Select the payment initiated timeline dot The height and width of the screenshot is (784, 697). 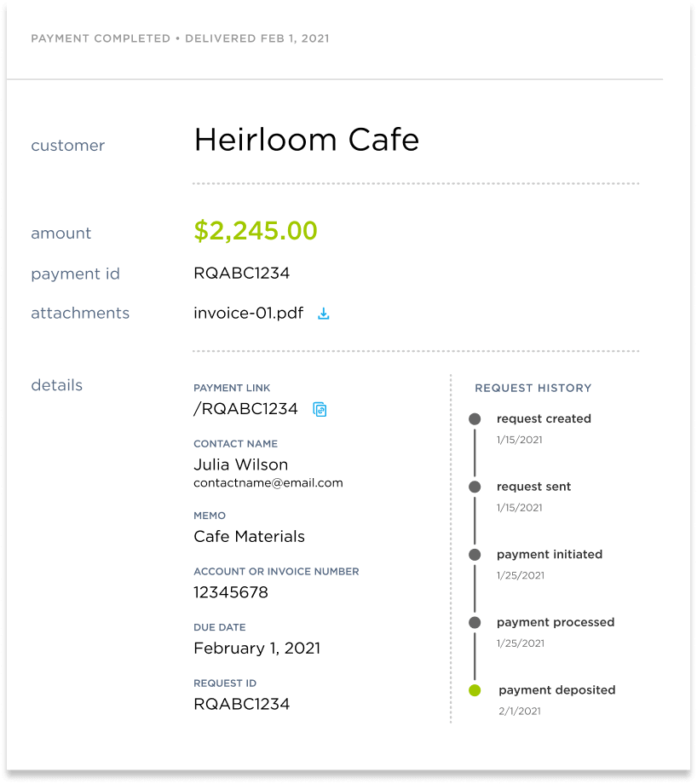[475, 555]
